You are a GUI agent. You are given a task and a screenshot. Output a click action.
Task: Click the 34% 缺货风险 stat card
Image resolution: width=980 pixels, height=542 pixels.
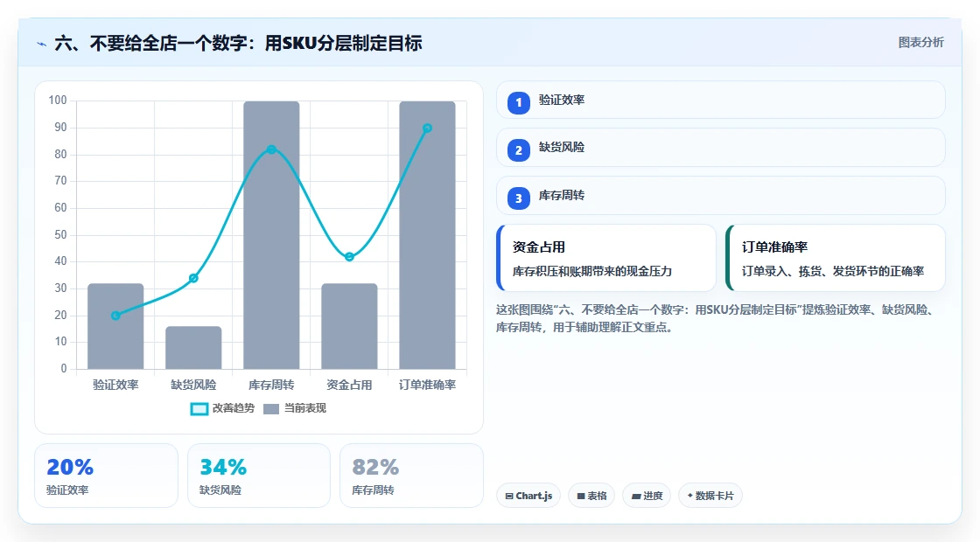point(259,476)
